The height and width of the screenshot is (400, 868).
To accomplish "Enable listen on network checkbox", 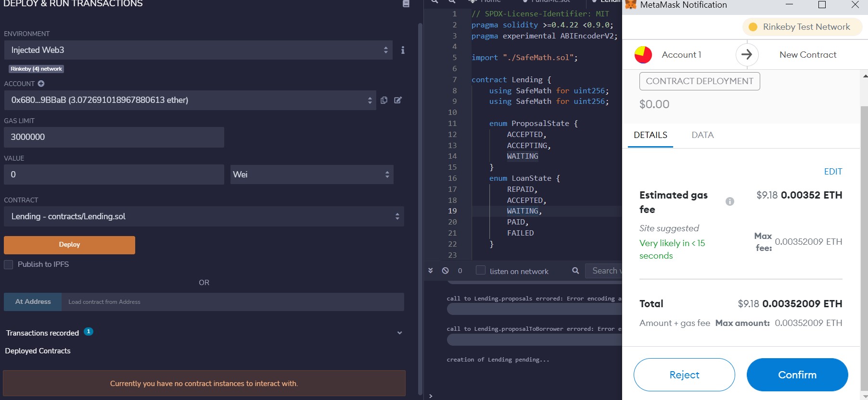I will pos(480,270).
